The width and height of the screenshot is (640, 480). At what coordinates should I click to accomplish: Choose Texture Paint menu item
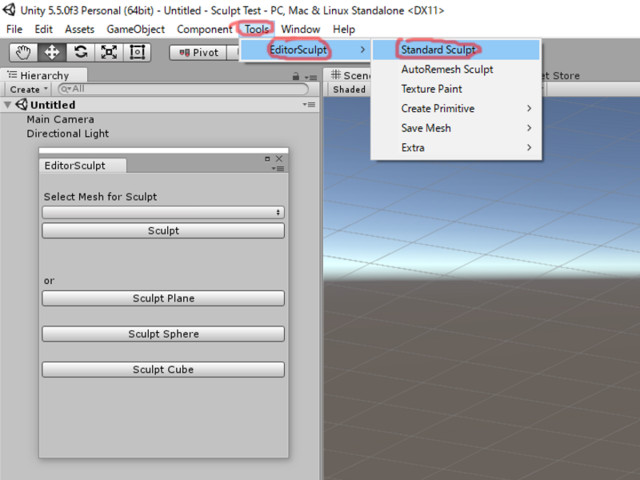[456, 89]
